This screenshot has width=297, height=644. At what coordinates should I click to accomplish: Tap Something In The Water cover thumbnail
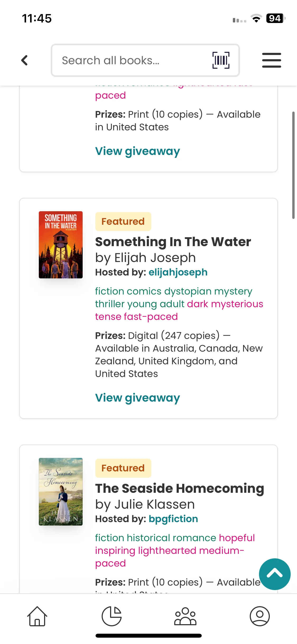61,245
